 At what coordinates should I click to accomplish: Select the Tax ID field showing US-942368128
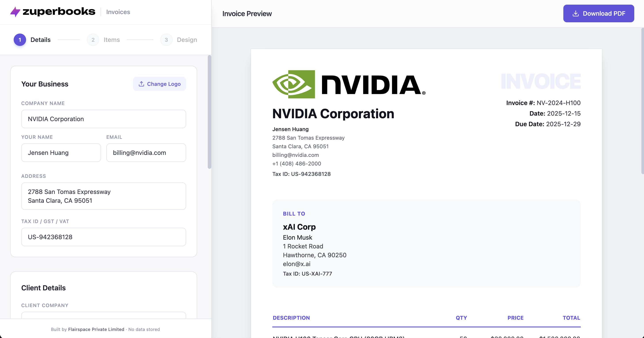click(x=103, y=237)
